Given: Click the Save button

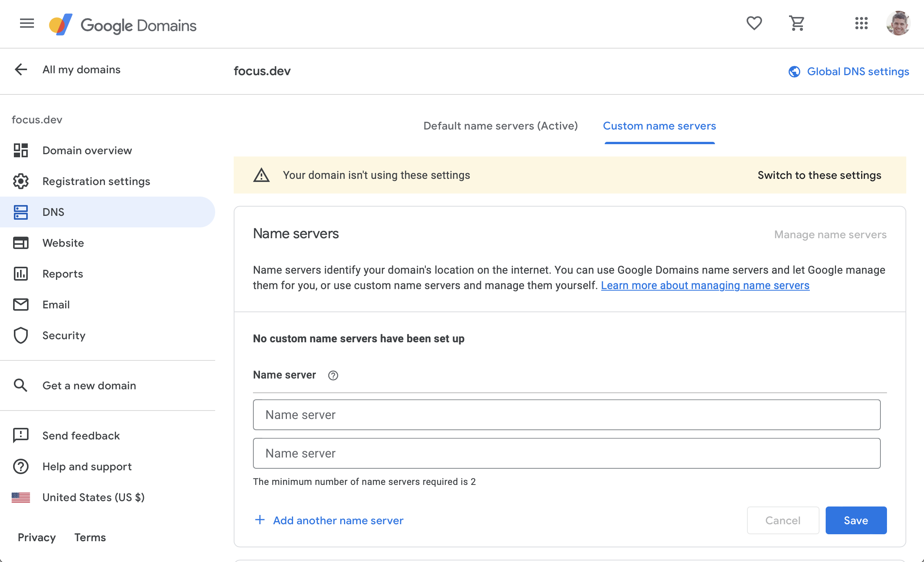Looking at the screenshot, I should (x=856, y=520).
